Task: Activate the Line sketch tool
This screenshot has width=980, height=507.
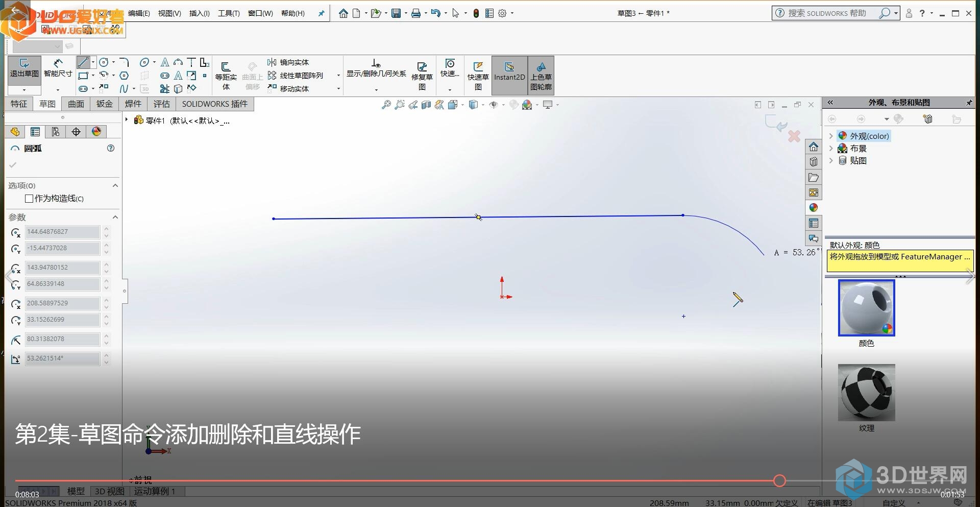Action: click(x=83, y=62)
